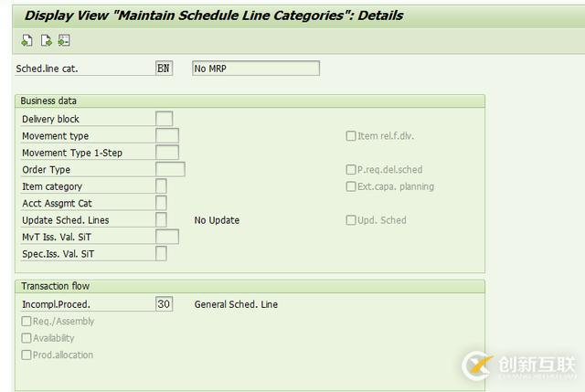Viewport: 585px width, 392px height.
Task: Check the P.req.del.sched checkbox
Action: pyautogui.click(x=351, y=170)
